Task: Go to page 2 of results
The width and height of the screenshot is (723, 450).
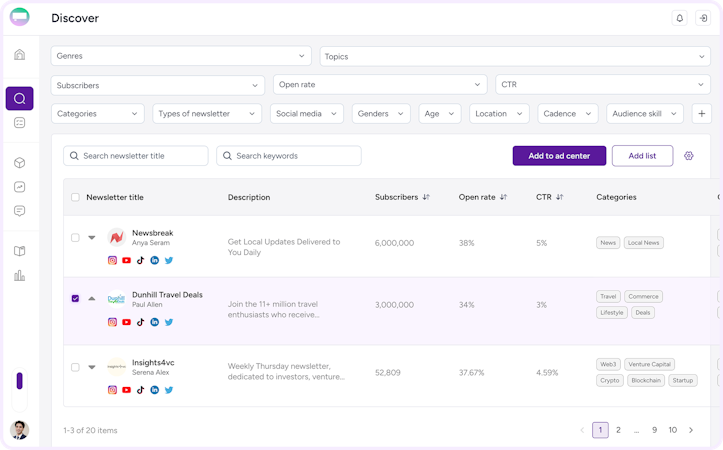Action: tap(618, 430)
